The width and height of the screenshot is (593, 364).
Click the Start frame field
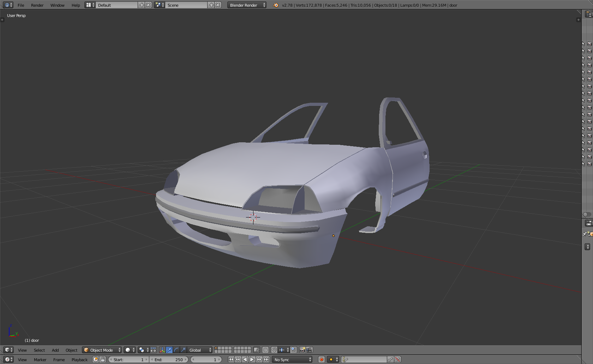tap(128, 359)
